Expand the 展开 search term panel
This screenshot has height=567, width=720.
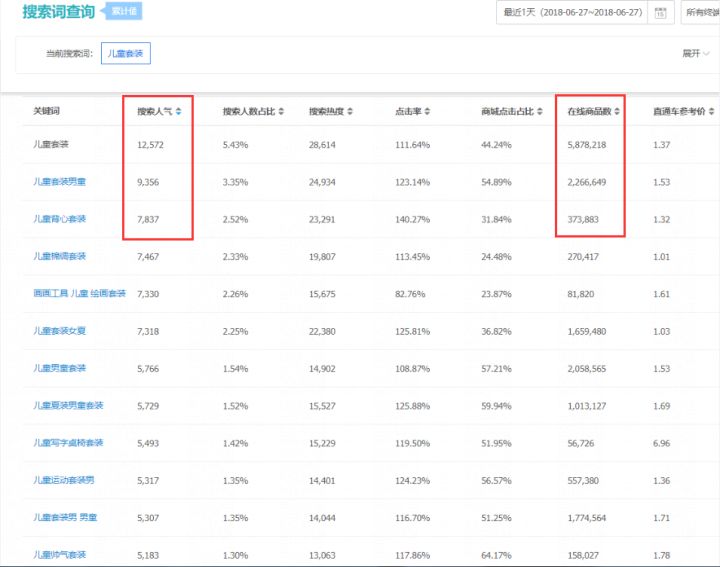click(696, 53)
